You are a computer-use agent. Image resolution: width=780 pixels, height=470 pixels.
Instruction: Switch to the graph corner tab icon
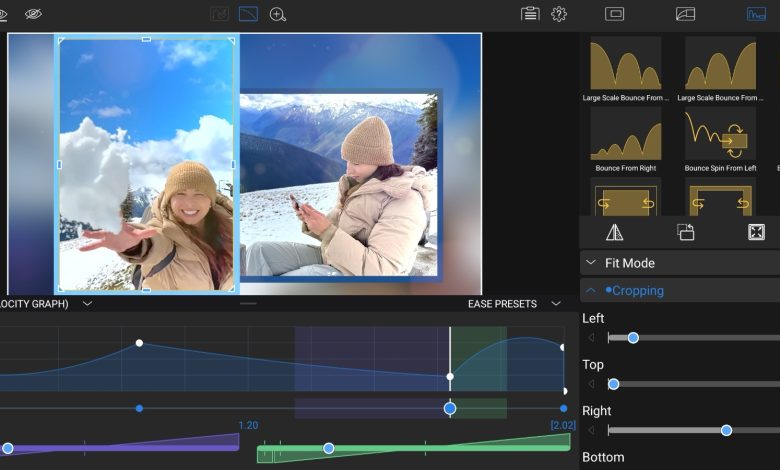pos(685,14)
